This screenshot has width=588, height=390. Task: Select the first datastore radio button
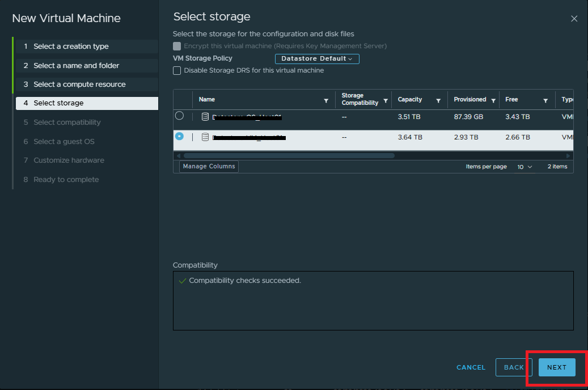pyautogui.click(x=180, y=116)
